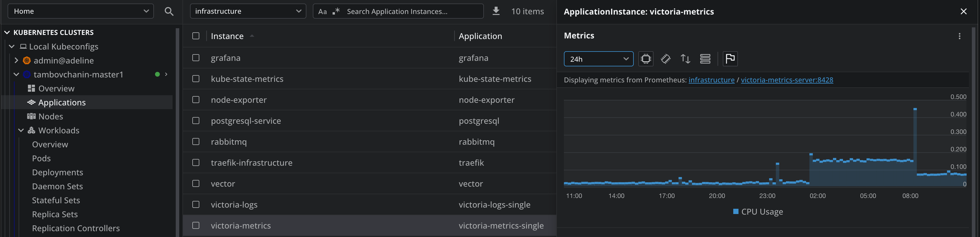Open the Metrics three-dot options menu
The width and height of the screenshot is (980, 237).
(x=959, y=36)
